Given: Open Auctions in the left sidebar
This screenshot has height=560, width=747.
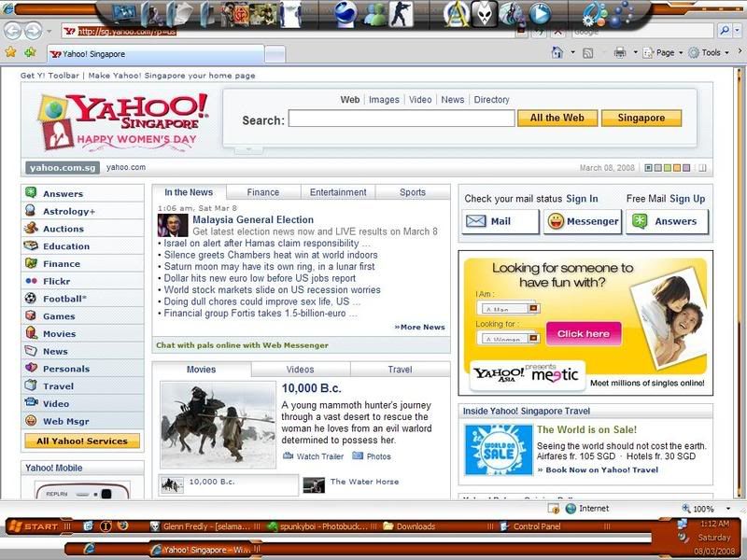Looking at the screenshot, I should [x=63, y=229].
